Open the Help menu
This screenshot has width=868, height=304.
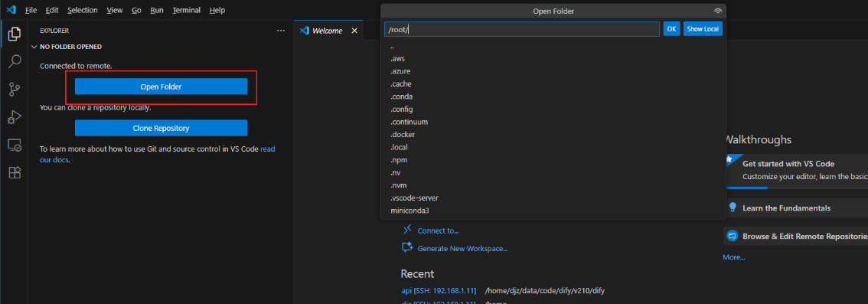point(217,10)
